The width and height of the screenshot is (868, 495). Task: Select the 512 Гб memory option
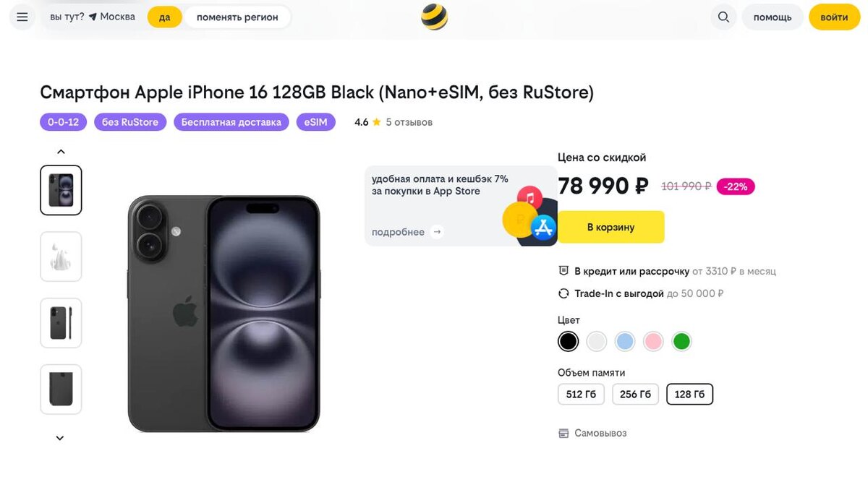pyautogui.click(x=581, y=395)
